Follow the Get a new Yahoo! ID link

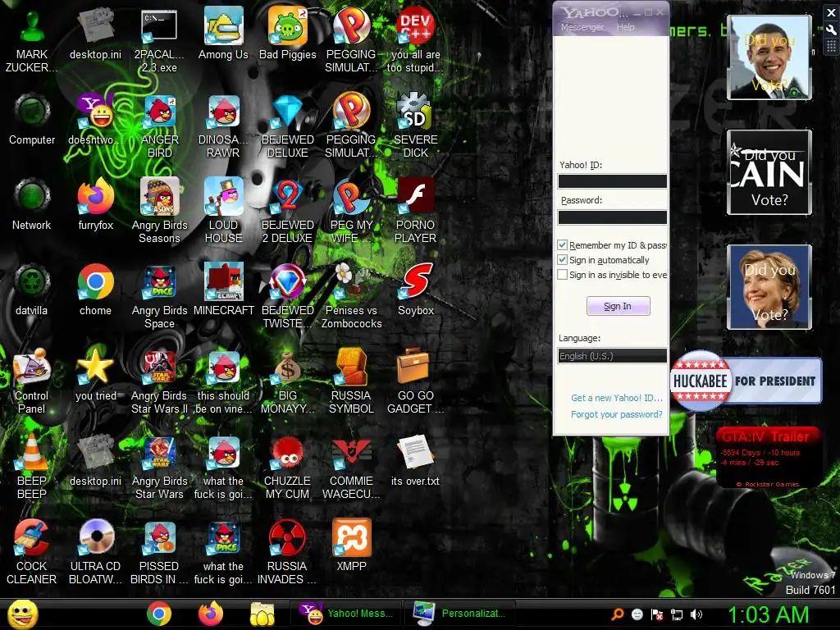[617, 398]
